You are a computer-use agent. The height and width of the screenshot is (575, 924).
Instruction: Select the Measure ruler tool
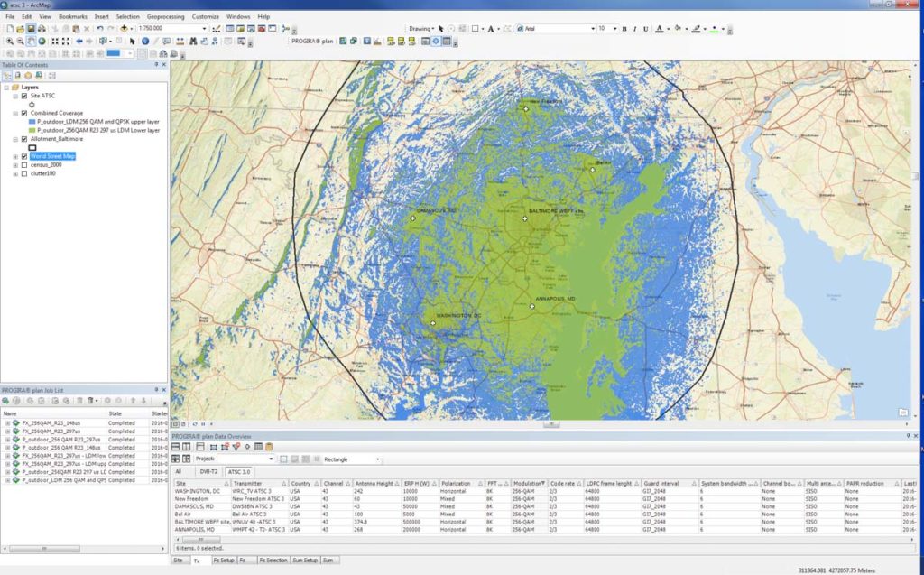tap(180, 42)
